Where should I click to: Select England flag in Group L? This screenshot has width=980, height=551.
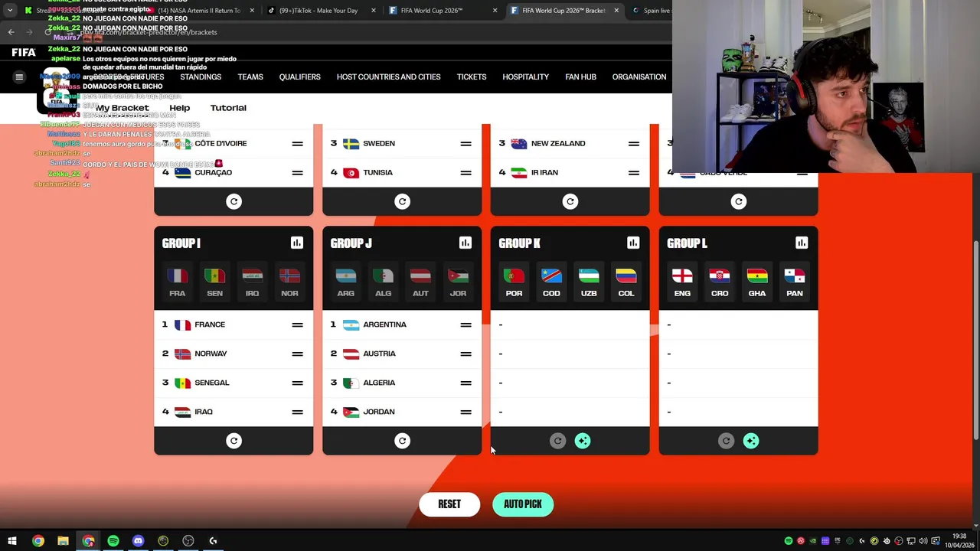pos(682,282)
